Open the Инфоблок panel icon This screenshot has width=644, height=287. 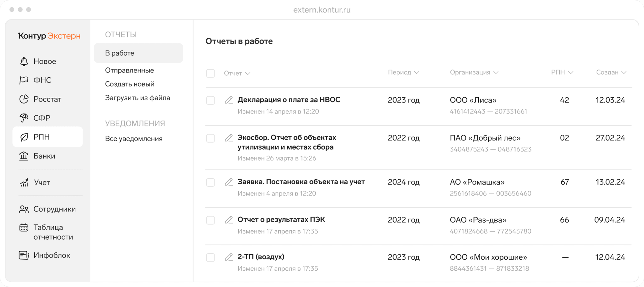click(23, 255)
